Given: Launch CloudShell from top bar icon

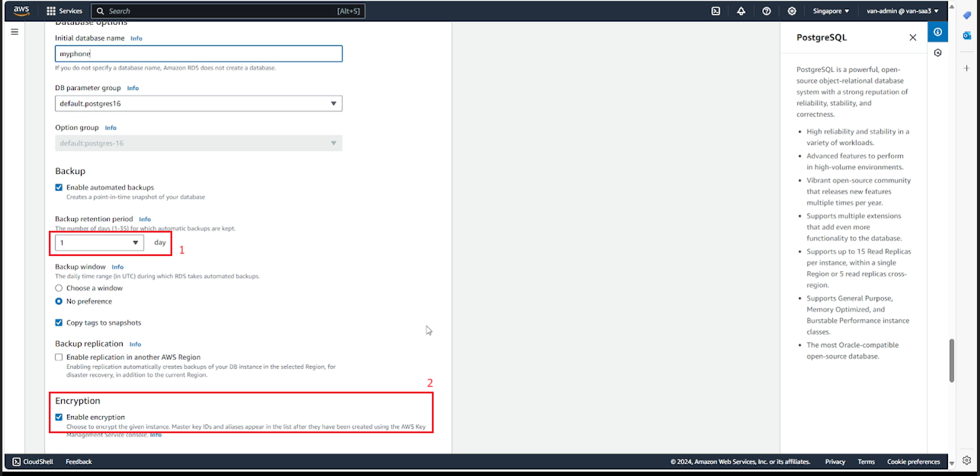Looking at the screenshot, I should coord(716,11).
